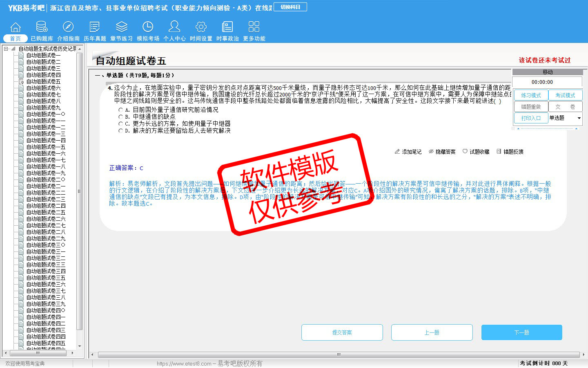Switch to 考试模式 exam mode
This screenshot has width=588, height=368.
pyautogui.click(x=565, y=95)
